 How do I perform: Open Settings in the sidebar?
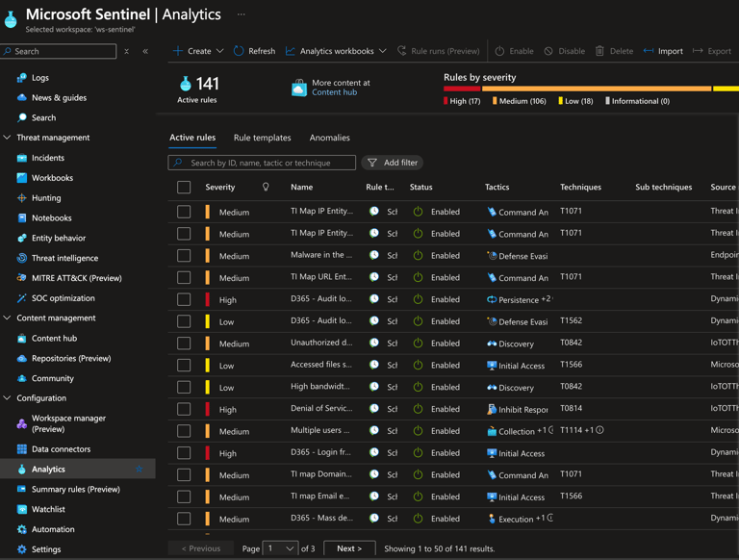click(x=46, y=549)
